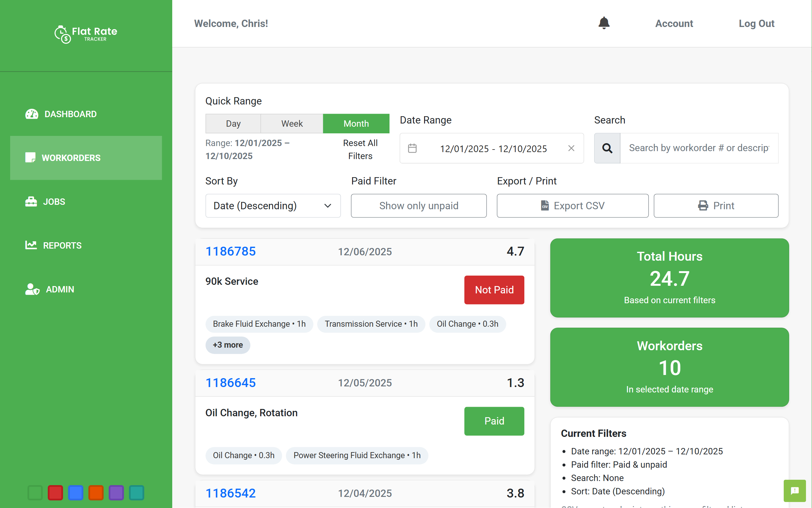Viewport: 812px width, 508px height.
Task: Go to the Jobs section
Action: [86, 202]
